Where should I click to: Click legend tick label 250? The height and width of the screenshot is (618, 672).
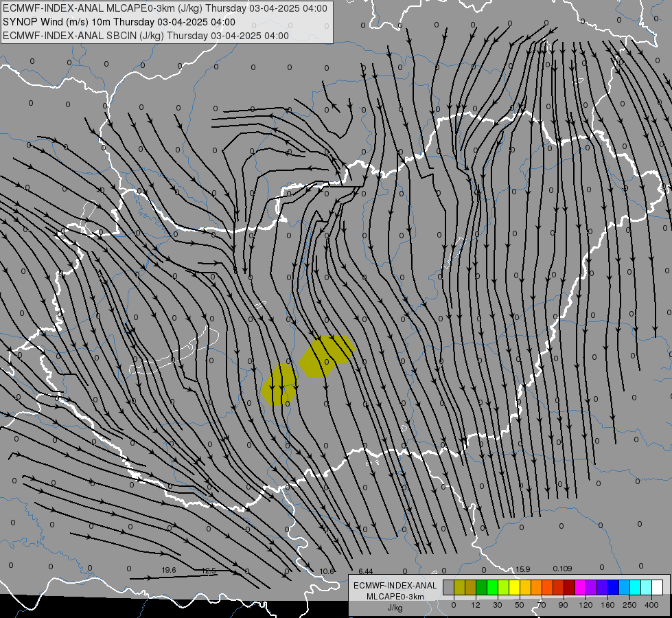(x=629, y=605)
